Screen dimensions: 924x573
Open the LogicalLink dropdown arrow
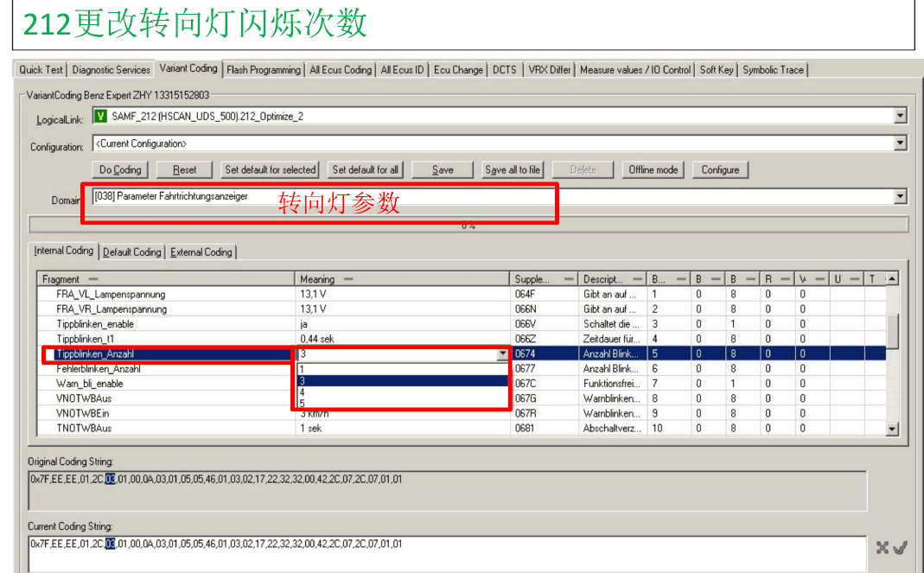901,116
